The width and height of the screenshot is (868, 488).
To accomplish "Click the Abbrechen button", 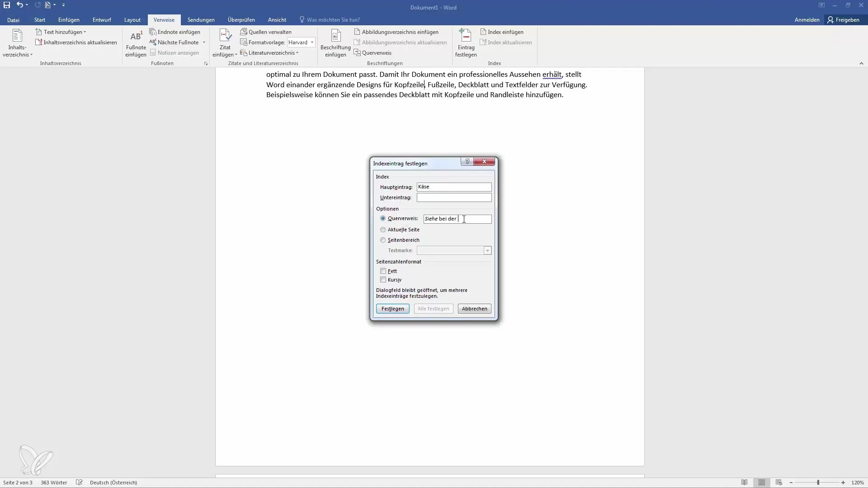I will click(474, 309).
